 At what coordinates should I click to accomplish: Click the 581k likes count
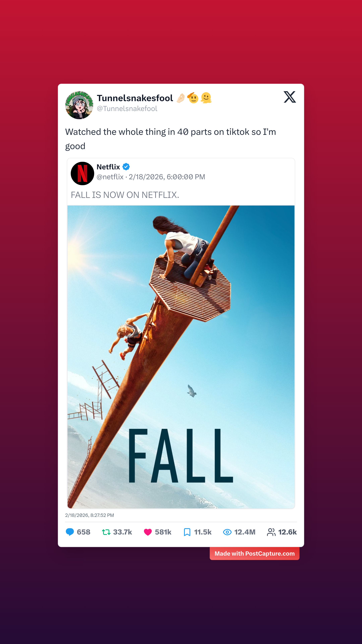click(163, 532)
